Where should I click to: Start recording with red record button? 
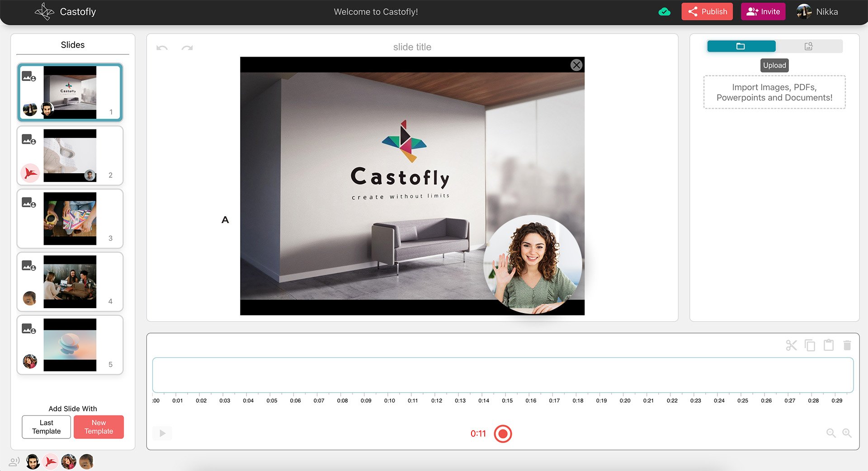click(x=503, y=434)
